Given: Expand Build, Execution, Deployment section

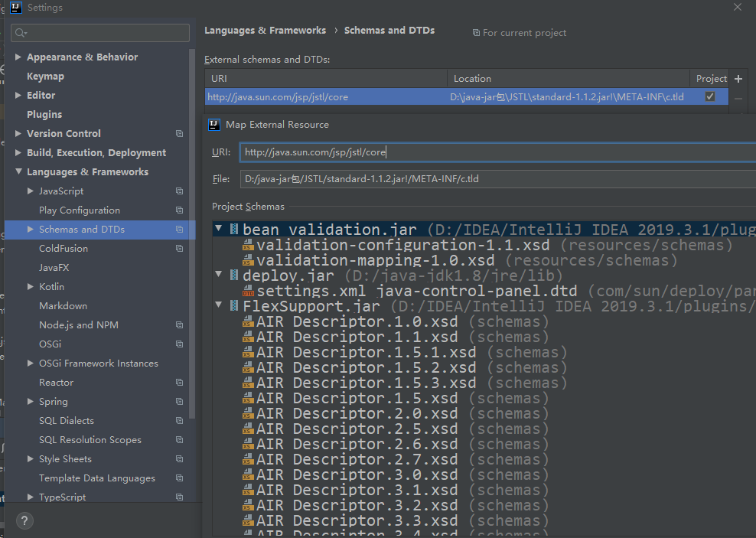Looking at the screenshot, I should pos(18,153).
